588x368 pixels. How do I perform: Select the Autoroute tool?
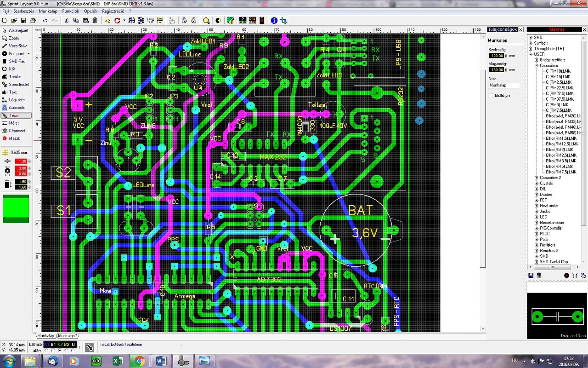(16, 108)
